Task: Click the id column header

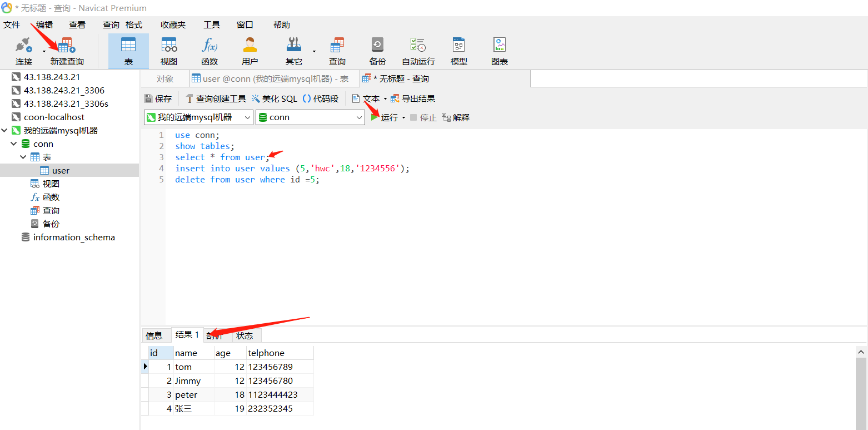Action: [161, 353]
